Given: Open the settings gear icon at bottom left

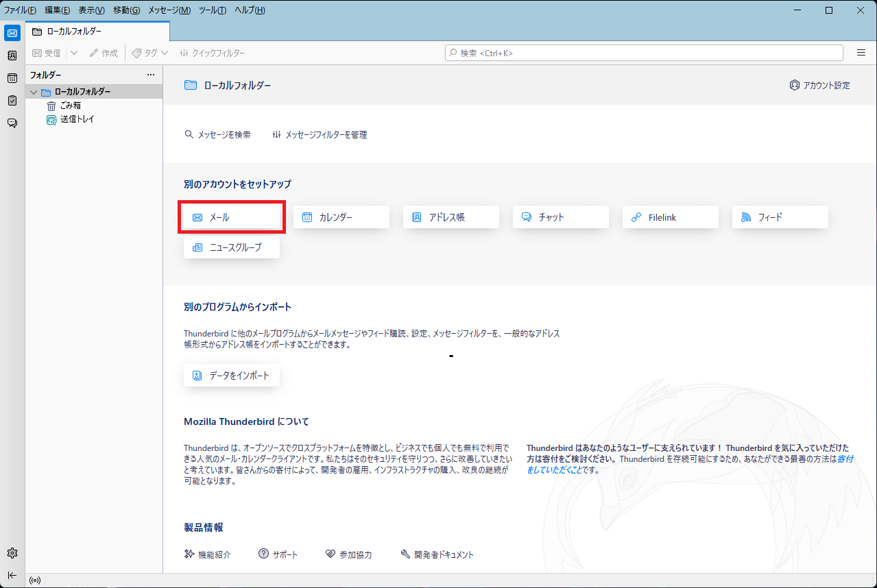Looking at the screenshot, I should [x=12, y=553].
